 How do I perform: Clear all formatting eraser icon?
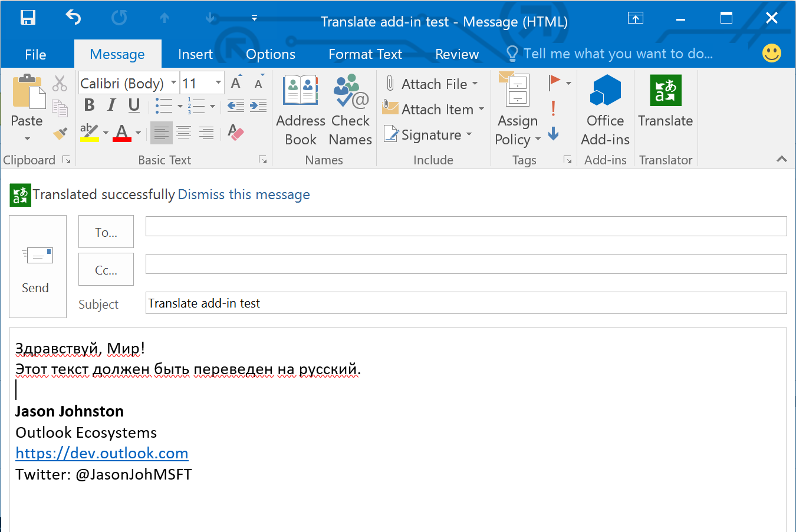(x=235, y=133)
